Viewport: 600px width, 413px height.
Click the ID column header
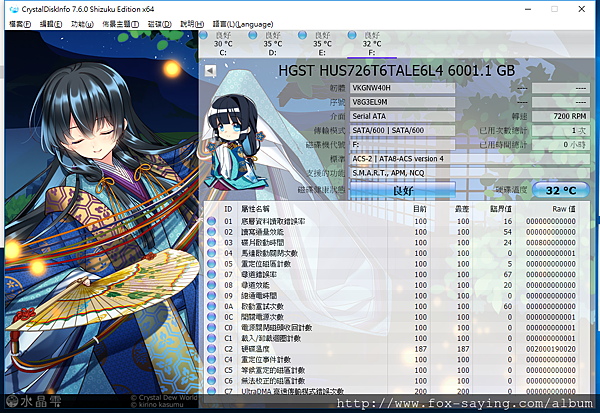pos(228,209)
